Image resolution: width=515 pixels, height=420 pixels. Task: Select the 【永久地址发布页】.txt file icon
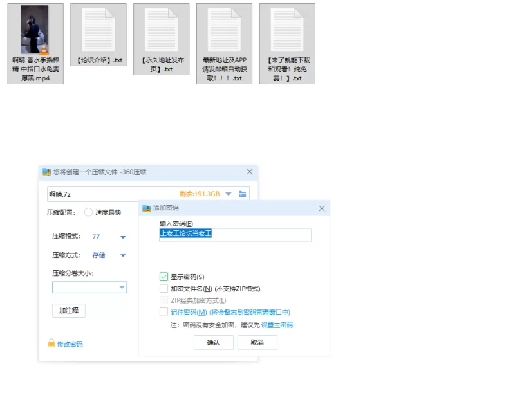coord(162,30)
